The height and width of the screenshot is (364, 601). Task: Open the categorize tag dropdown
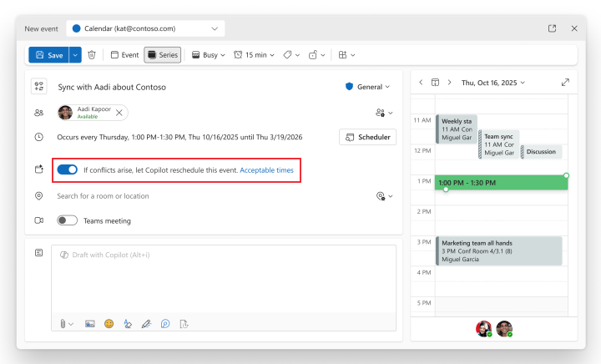291,55
